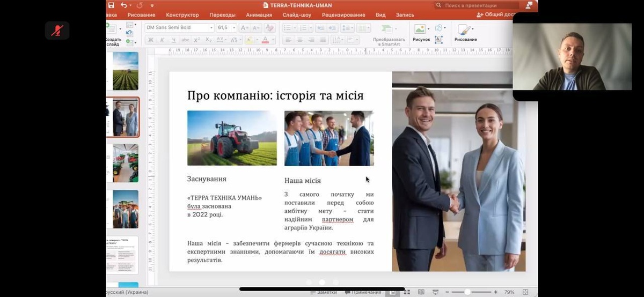Click the Рисование paintbrush button
The image size is (644, 297).
point(465,33)
